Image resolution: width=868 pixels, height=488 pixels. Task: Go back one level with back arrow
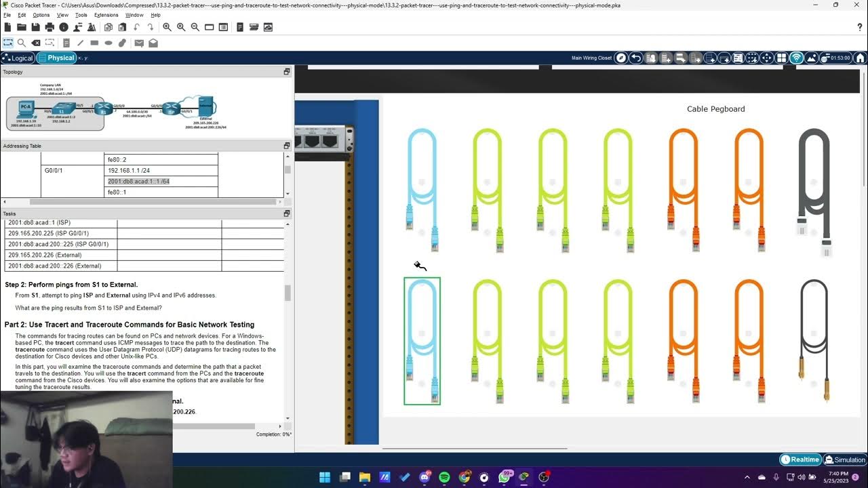(636, 58)
